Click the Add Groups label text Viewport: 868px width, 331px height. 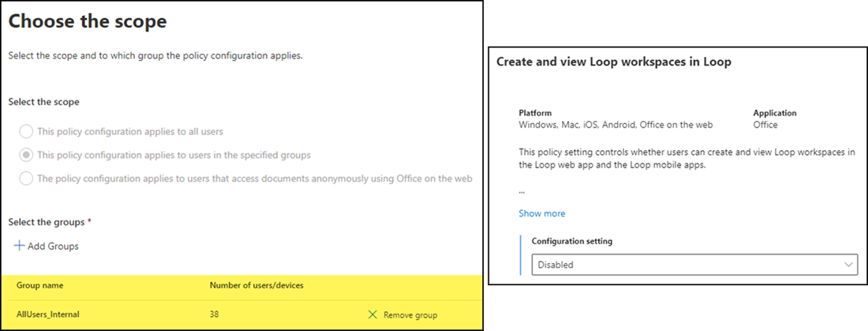tap(53, 246)
